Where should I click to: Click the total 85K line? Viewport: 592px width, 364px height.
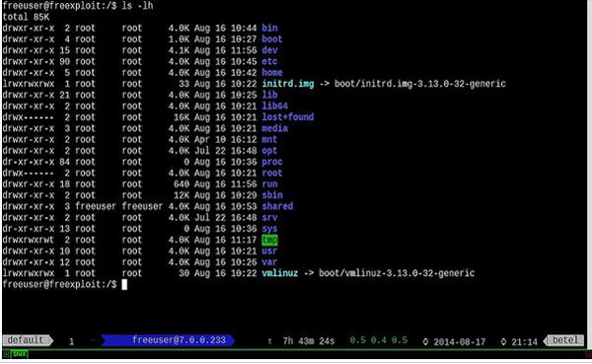[x=26, y=17]
